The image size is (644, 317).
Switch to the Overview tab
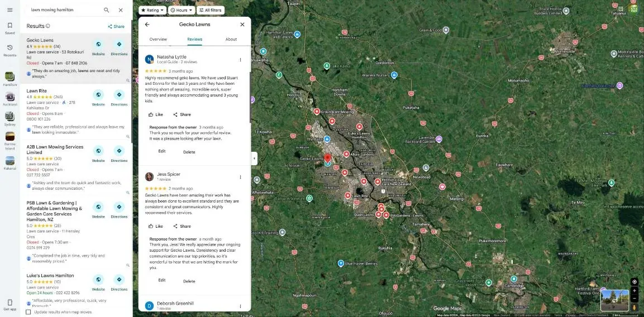[158, 40]
